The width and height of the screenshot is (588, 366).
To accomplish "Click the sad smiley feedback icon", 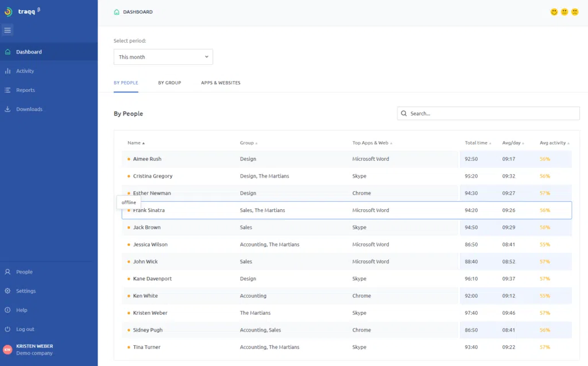I will (575, 12).
